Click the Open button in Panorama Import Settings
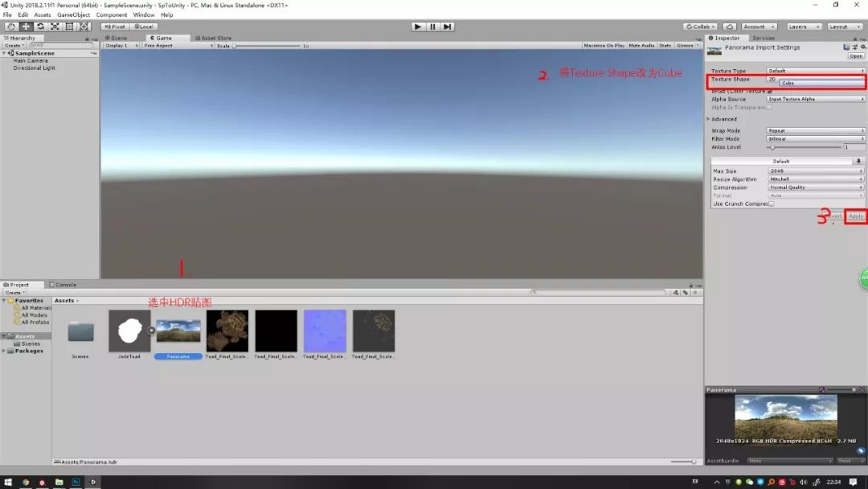The width and height of the screenshot is (868, 489). [857, 55]
